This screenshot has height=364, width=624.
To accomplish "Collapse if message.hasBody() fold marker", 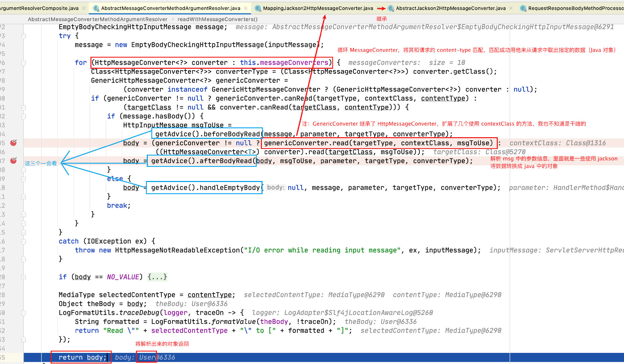I will point(24,116).
